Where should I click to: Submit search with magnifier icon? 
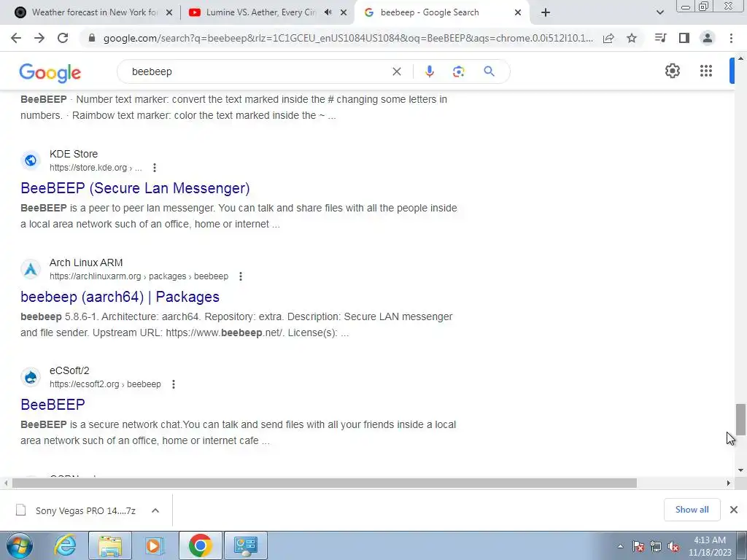pyautogui.click(x=489, y=71)
